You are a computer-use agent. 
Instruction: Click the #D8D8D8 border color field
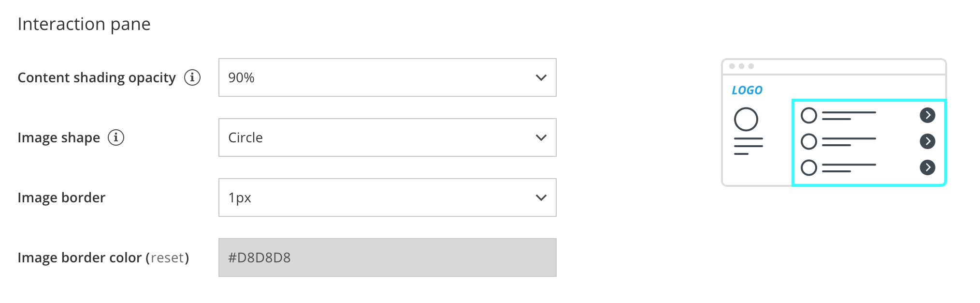coord(387,258)
